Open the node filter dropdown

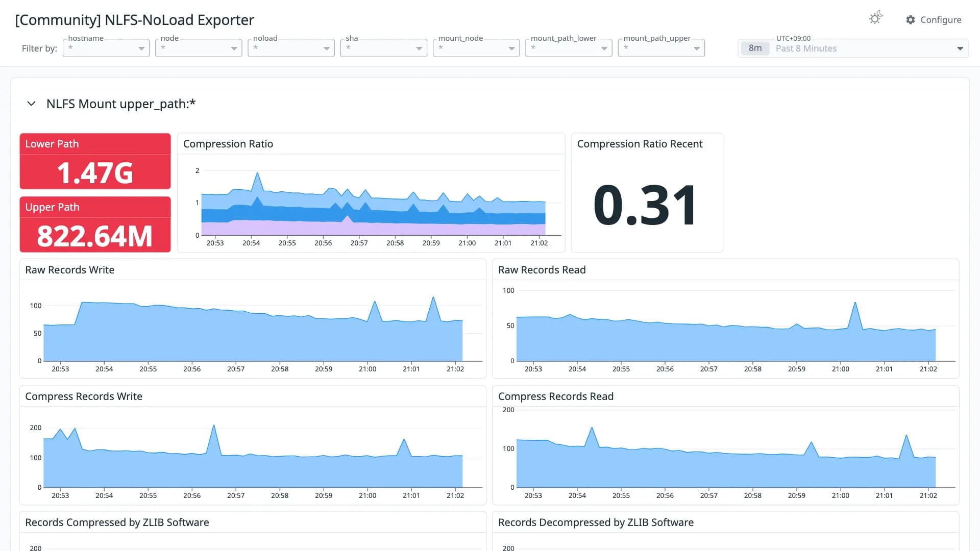(x=199, y=48)
